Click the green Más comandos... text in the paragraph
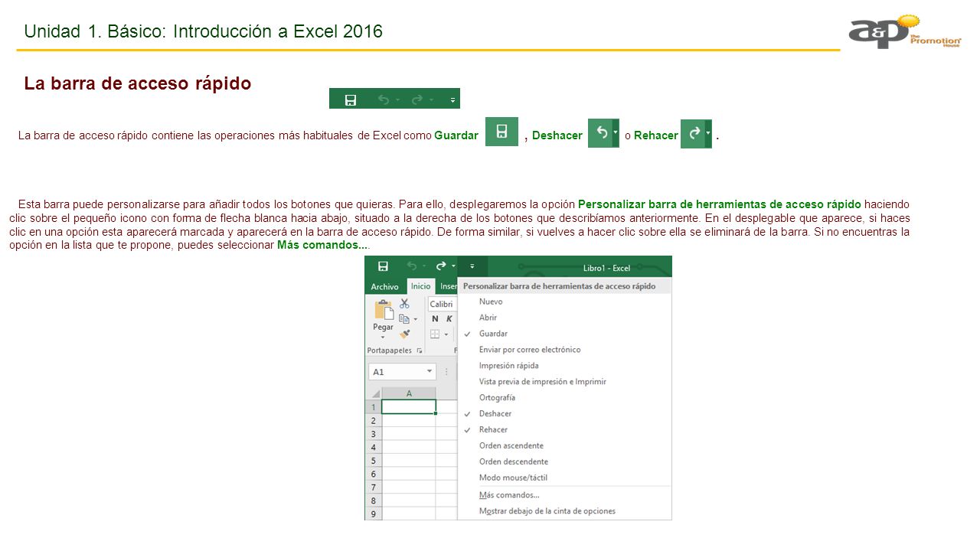This screenshot has height=551, width=980. (323, 246)
